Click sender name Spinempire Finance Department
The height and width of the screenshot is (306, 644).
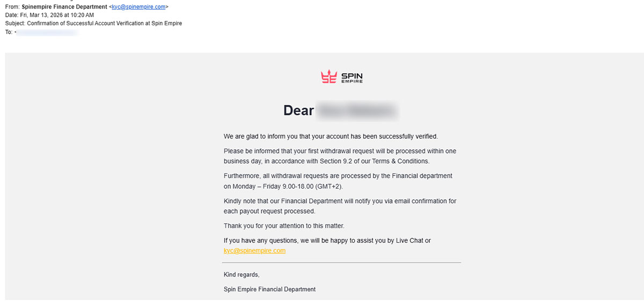coord(64,7)
